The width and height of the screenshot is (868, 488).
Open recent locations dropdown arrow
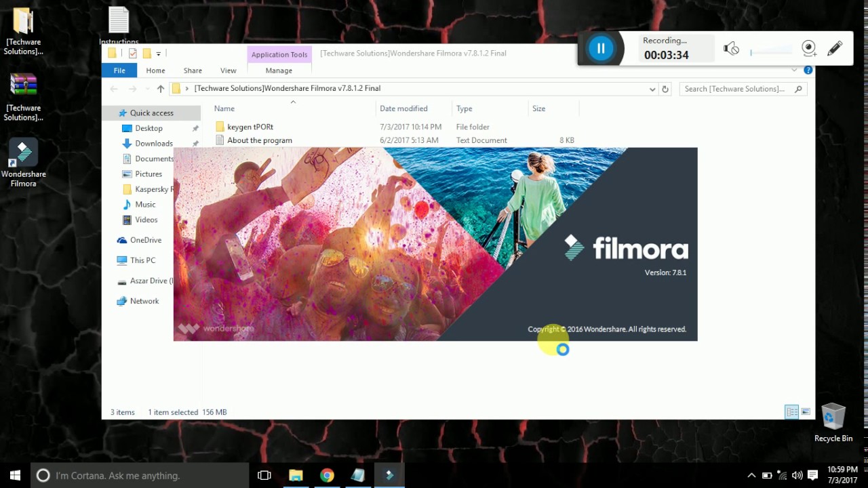[146, 89]
